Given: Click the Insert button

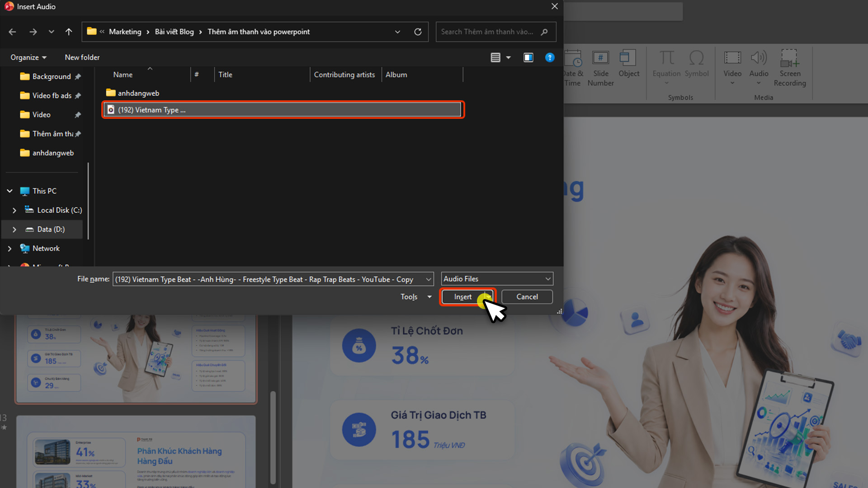Looking at the screenshot, I should click(462, 297).
